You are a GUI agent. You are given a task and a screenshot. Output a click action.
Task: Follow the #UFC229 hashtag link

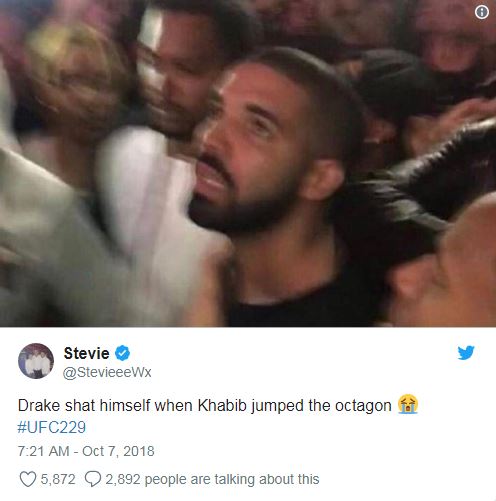pos(52,427)
